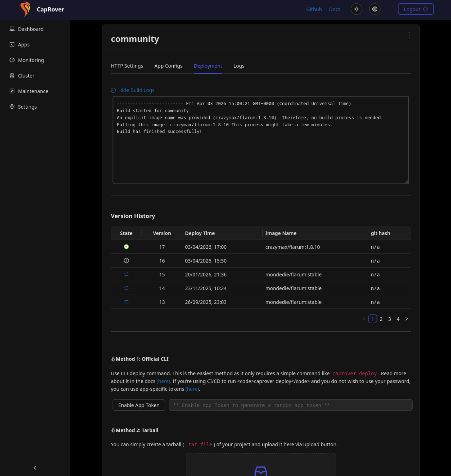Screen dimensions: 451x476
Task: Toggle the light/dark theme icon
Action: tap(356, 9)
